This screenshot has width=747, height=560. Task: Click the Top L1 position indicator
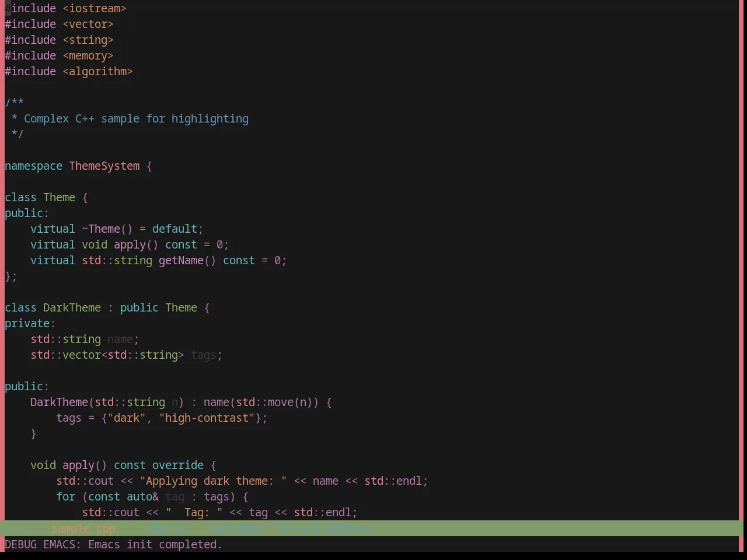point(167,528)
